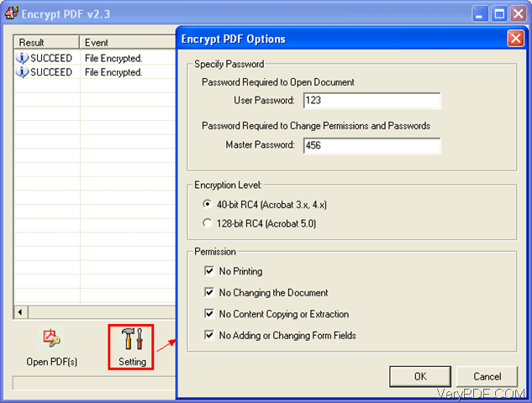This screenshot has width=532, height=403.
Task: Click the Event column header
Action: click(128, 42)
